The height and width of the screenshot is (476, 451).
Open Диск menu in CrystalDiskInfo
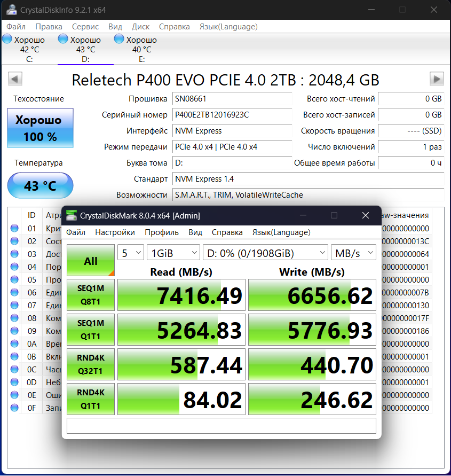(x=140, y=27)
